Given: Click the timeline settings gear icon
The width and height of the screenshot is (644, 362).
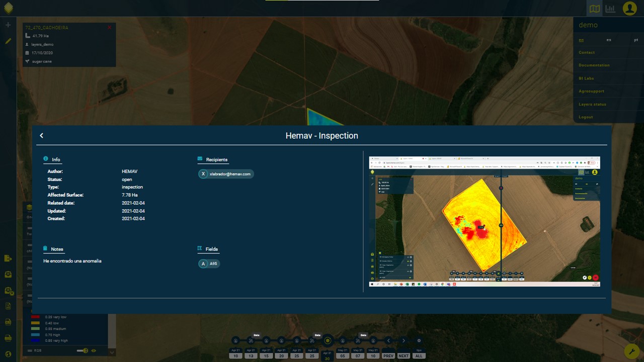Looking at the screenshot, I should click(419, 340).
